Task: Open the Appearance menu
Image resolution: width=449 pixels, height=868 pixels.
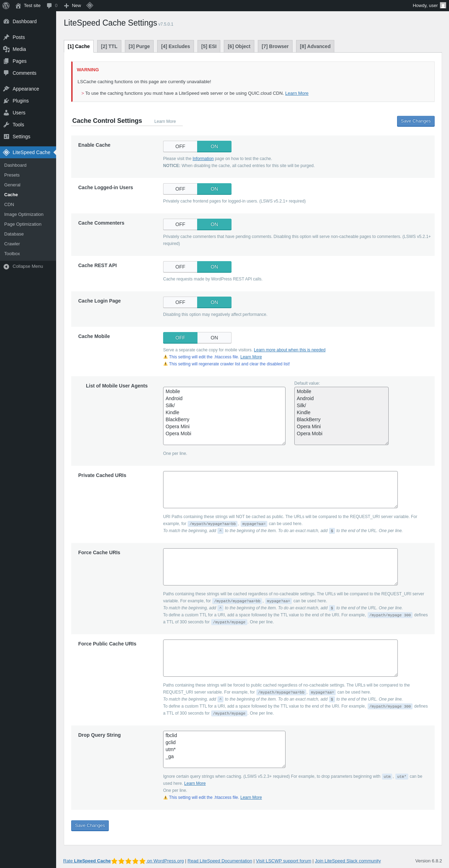Action: 28,89
